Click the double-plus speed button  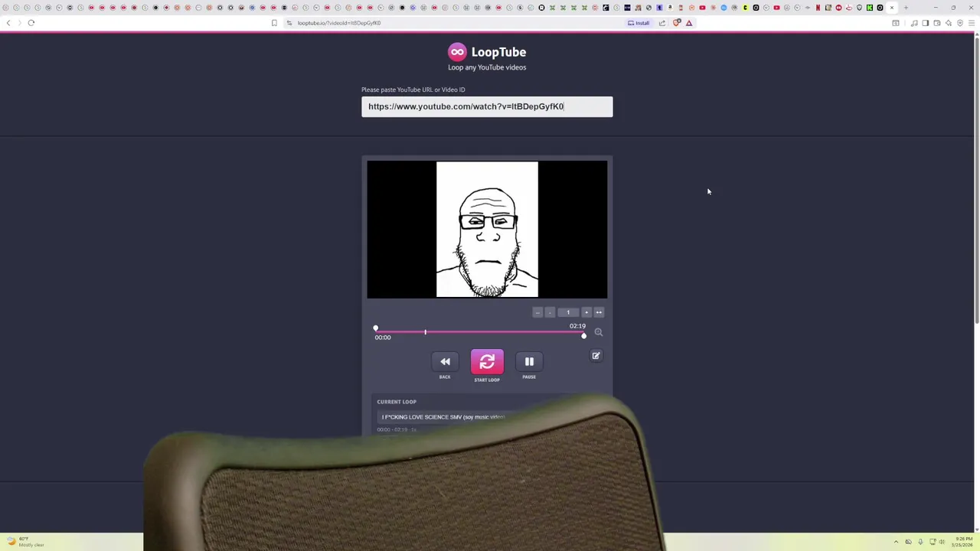coord(599,312)
